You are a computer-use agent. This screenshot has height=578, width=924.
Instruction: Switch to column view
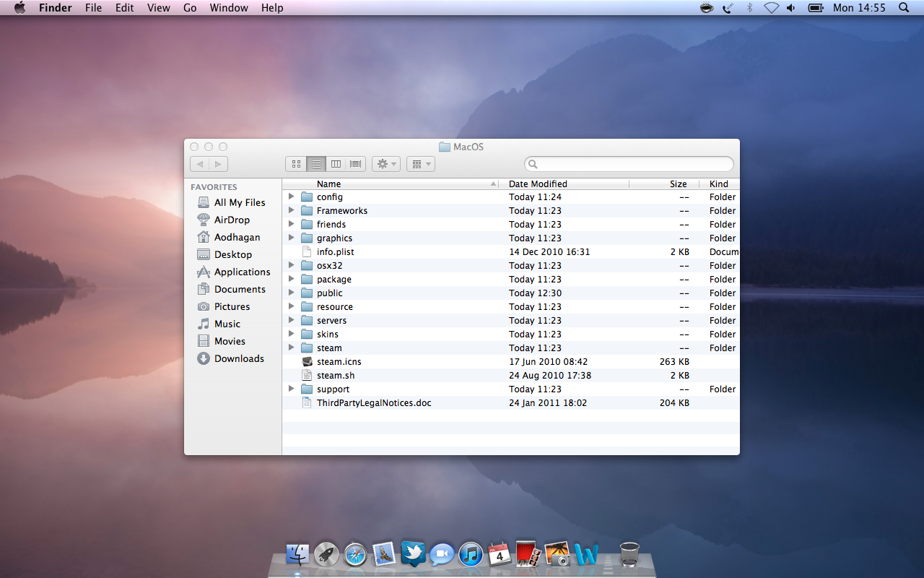336,164
